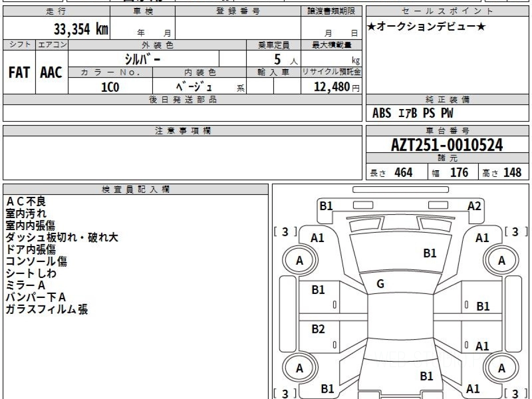Image resolution: width=532 pixels, height=399 pixels.
Task: Click the 車検 header cell
Action: coord(143,12)
